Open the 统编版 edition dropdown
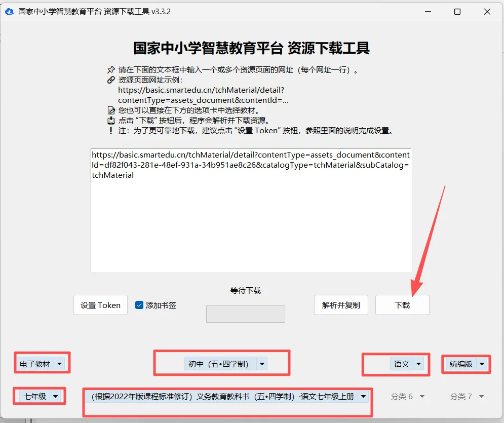Screen dimensions: 504x423 (x=467, y=364)
